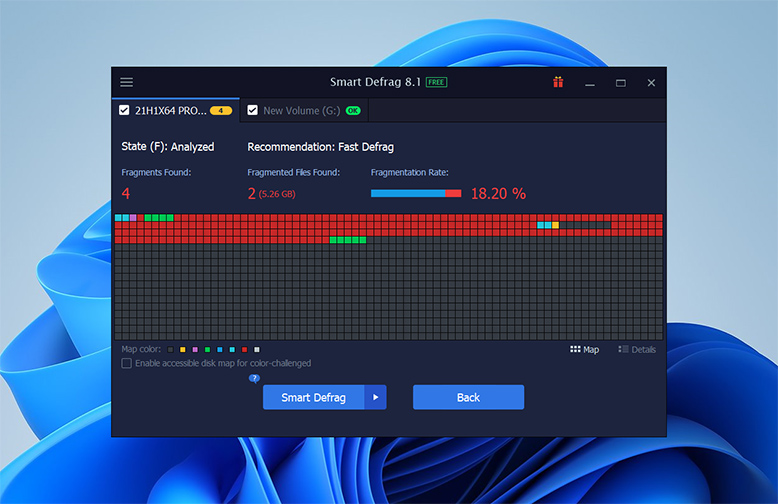Click Recommendation: Fast Defrag text
This screenshot has height=504, width=778.
tap(321, 147)
